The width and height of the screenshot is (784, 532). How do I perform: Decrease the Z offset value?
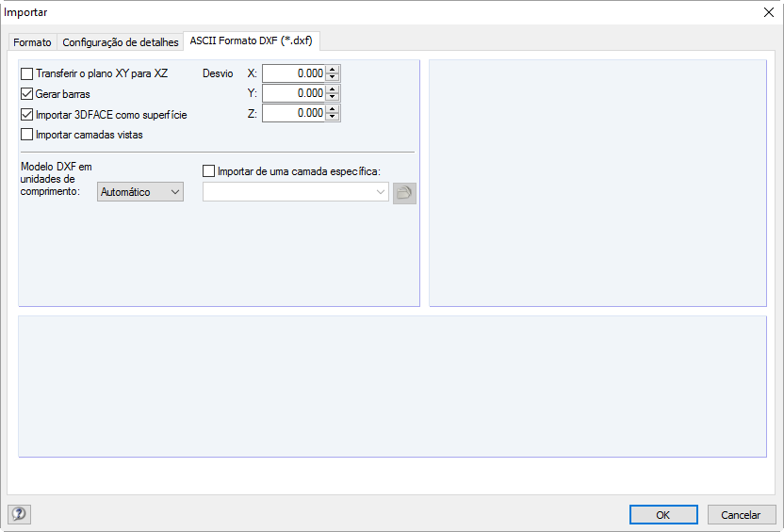pos(333,117)
